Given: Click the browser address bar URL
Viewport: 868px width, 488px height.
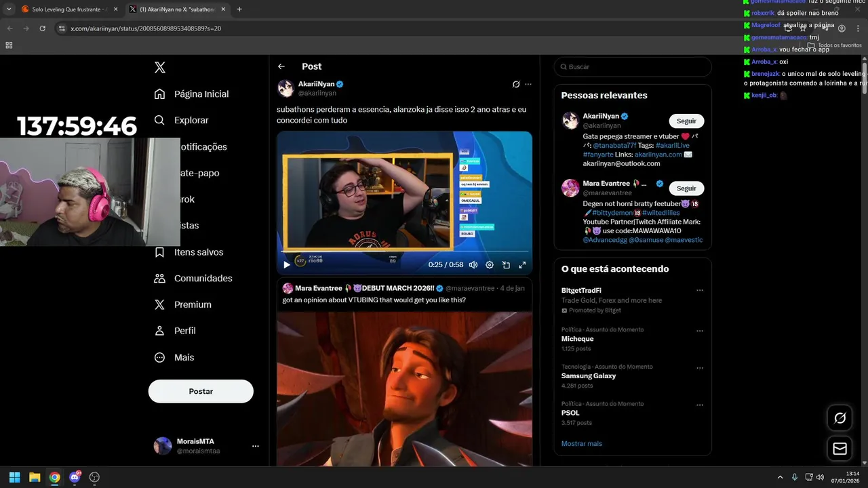Looking at the screenshot, I should 146,28.
